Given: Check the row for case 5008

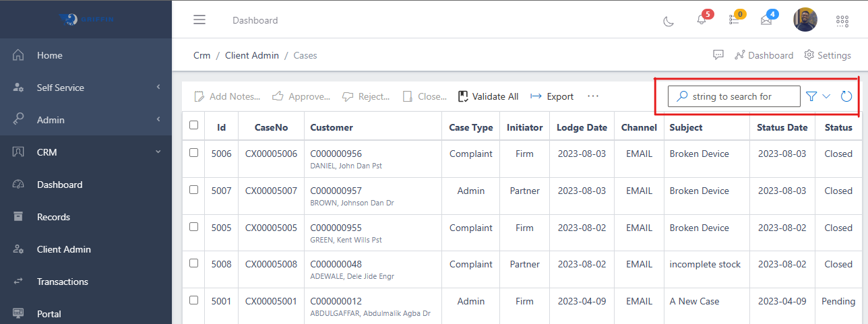Looking at the screenshot, I should point(194,263).
